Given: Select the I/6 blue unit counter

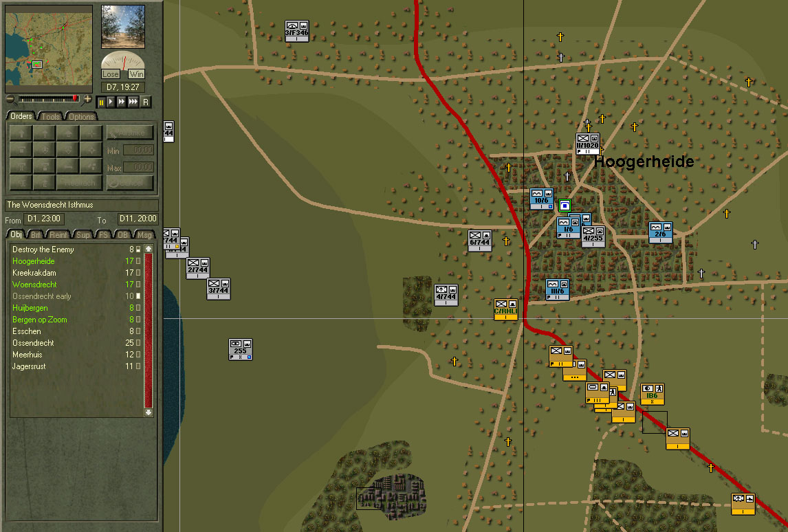Looking at the screenshot, I should [568, 228].
